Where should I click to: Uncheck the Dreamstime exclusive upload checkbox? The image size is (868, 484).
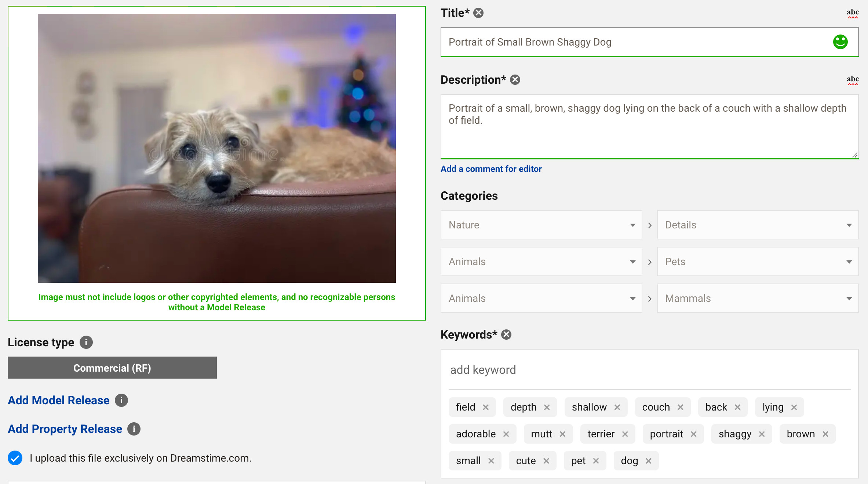coord(15,458)
